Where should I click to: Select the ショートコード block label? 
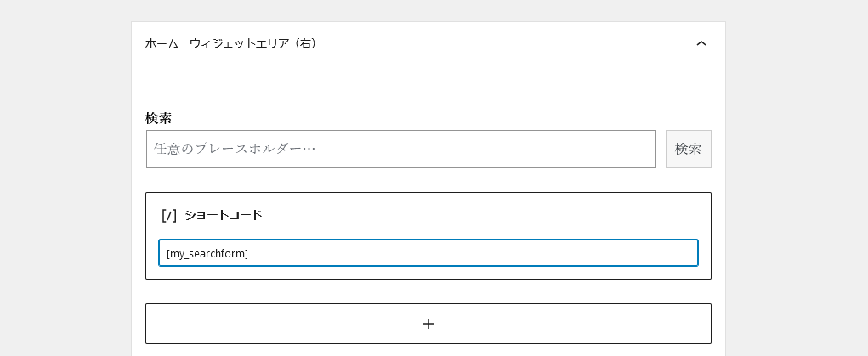pyautogui.click(x=224, y=215)
